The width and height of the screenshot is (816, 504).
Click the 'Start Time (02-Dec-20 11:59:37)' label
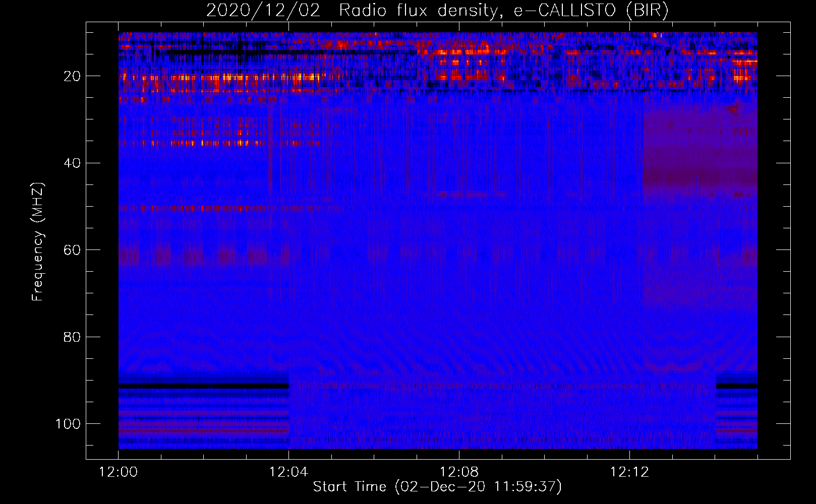pyautogui.click(x=437, y=487)
